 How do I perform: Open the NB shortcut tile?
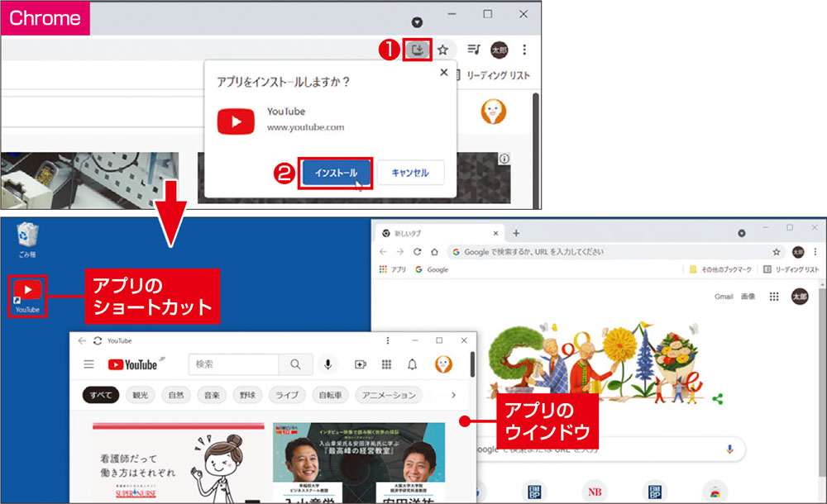595,492
